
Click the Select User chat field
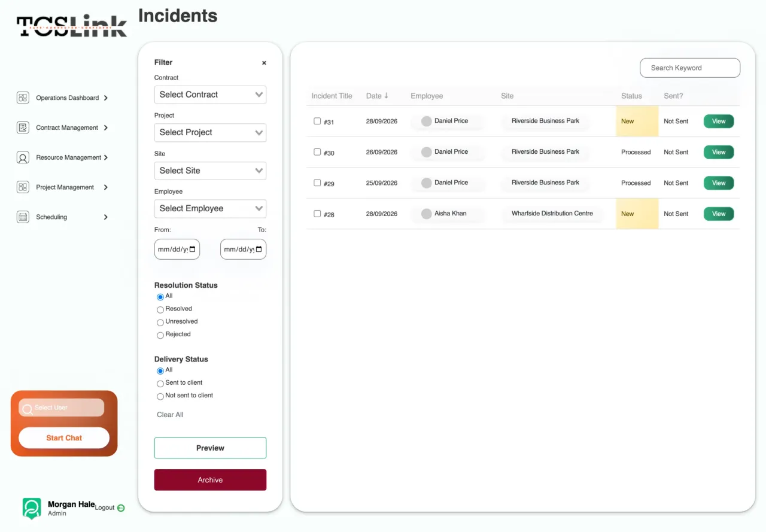pos(61,408)
